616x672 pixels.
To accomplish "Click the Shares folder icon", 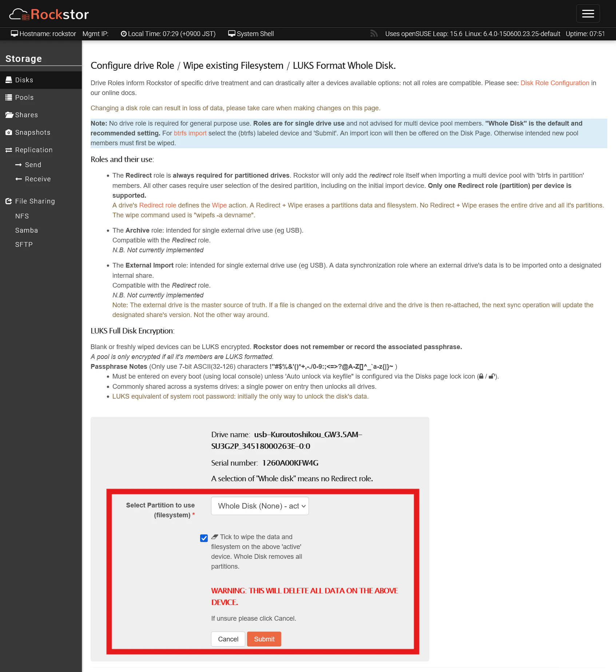I will tap(9, 115).
